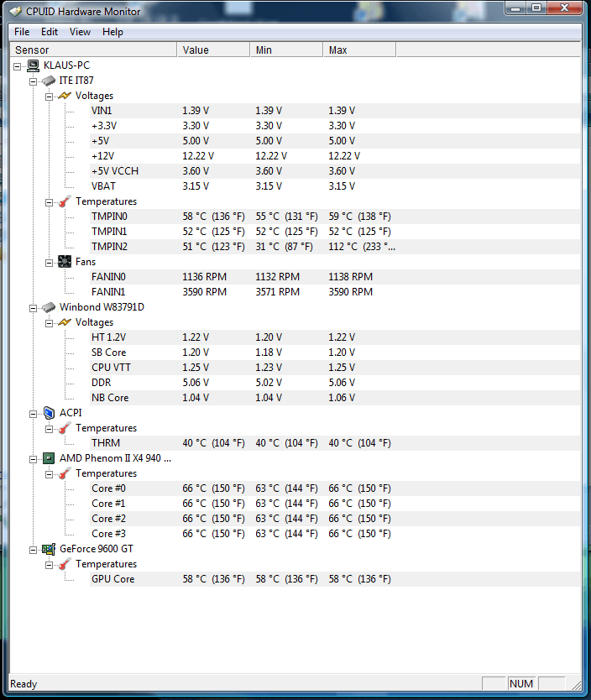Select the VIN1 voltage row
This screenshot has width=591, height=700.
[335, 111]
